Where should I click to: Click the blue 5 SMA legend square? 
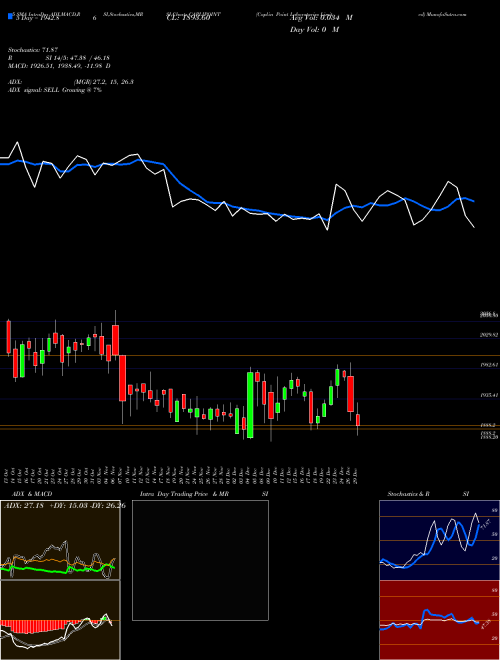(x=10, y=17)
